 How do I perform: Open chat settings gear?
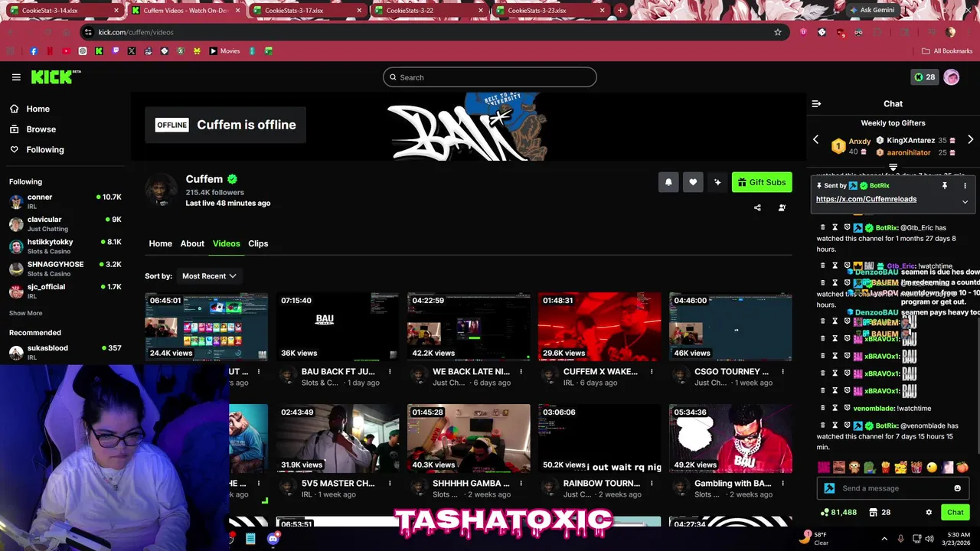coord(929,512)
